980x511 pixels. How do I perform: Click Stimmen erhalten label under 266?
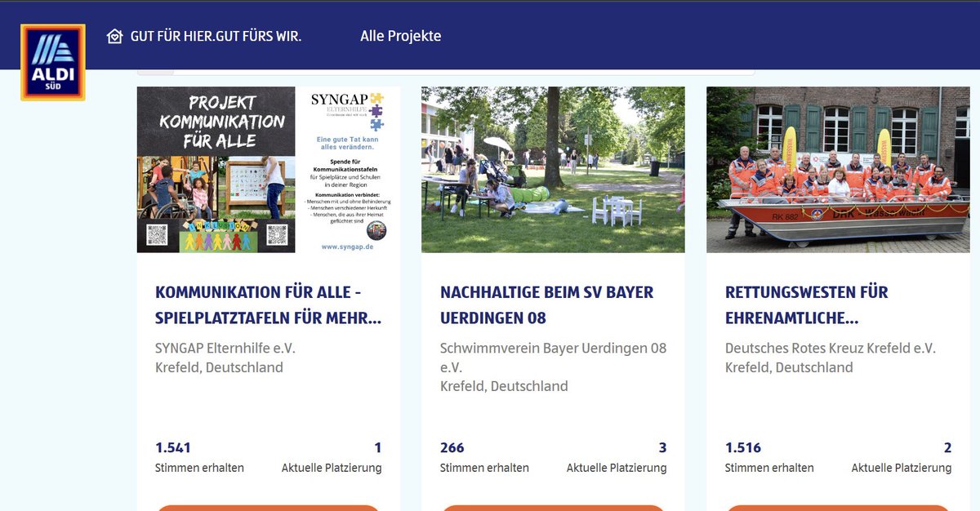pyautogui.click(x=484, y=468)
